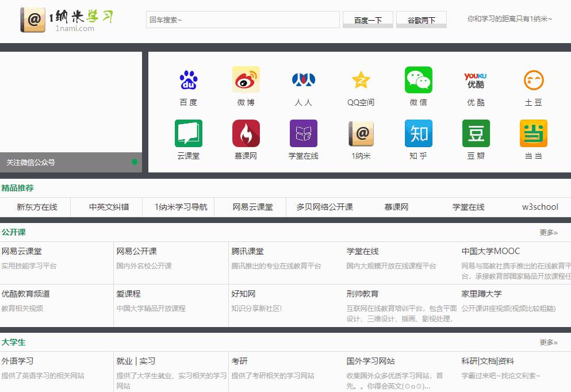Open the 百度 icon in the grid
This screenshot has height=392, width=571.
[x=189, y=80]
